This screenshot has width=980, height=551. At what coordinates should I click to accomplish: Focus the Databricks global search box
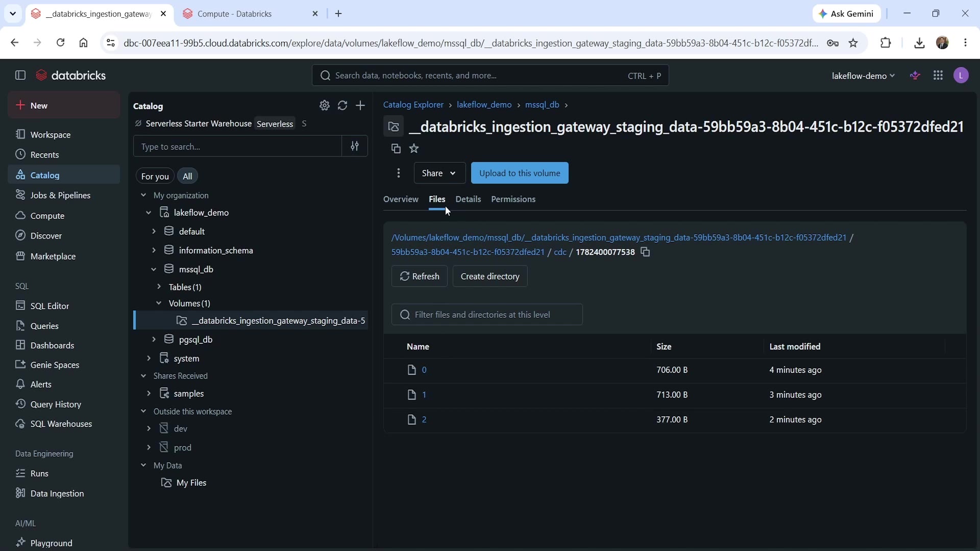490,76
